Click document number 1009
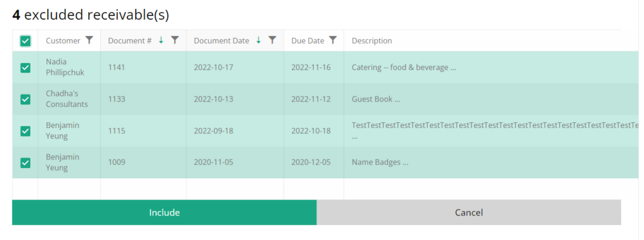Screen dimensions: 644x240 116,162
